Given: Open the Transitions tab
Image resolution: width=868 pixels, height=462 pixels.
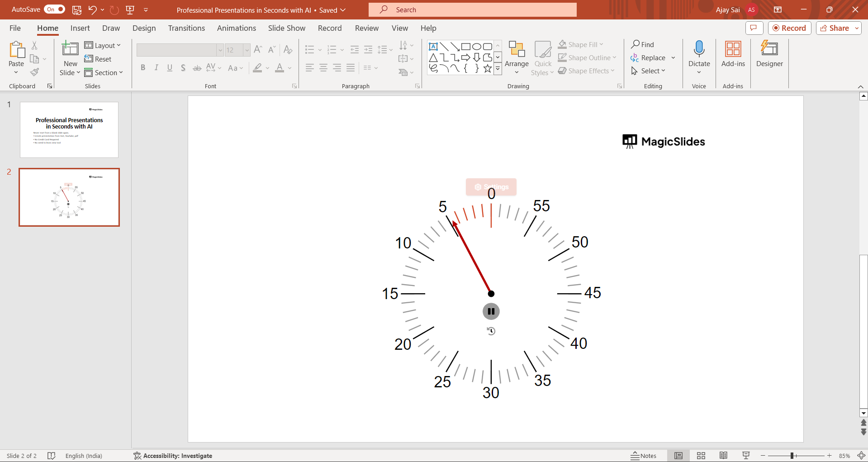Looking at the screenshot, I should pos(186,28).
